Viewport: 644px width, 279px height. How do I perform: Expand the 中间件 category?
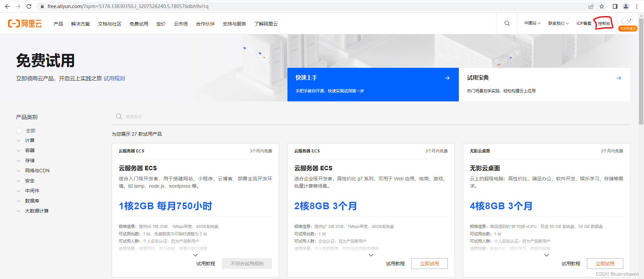coord(18,191)
